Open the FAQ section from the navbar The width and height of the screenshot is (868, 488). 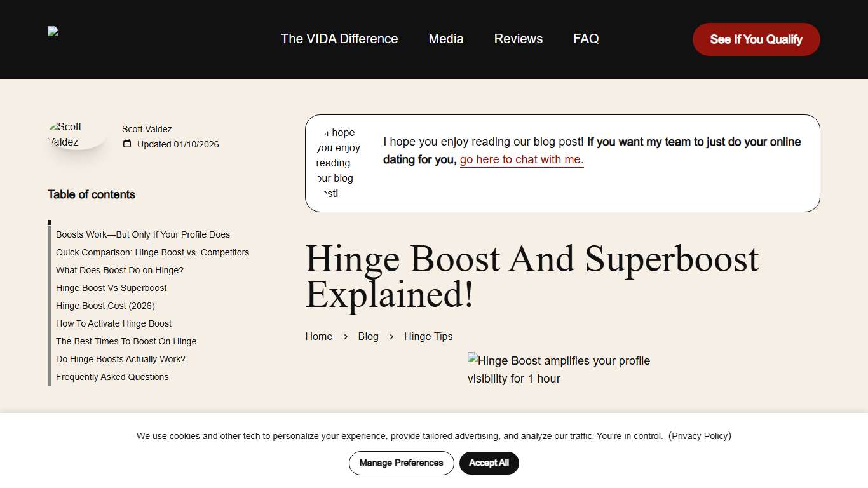coord(585,39)
